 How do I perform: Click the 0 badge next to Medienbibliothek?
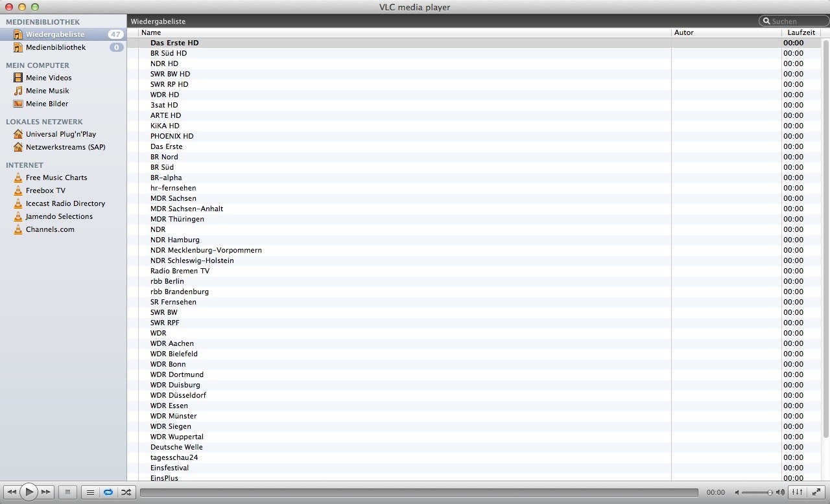117,47
